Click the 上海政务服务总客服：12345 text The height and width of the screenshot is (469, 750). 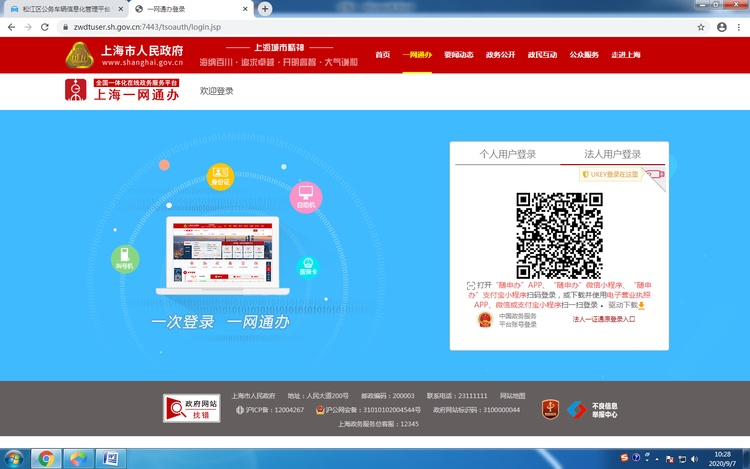point(378,424)
